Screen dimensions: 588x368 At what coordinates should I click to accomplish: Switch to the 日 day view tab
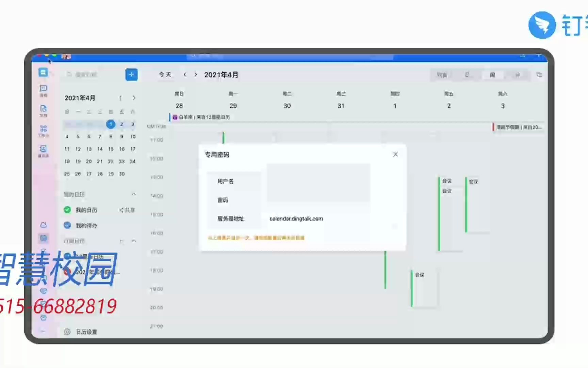point(467,75)
